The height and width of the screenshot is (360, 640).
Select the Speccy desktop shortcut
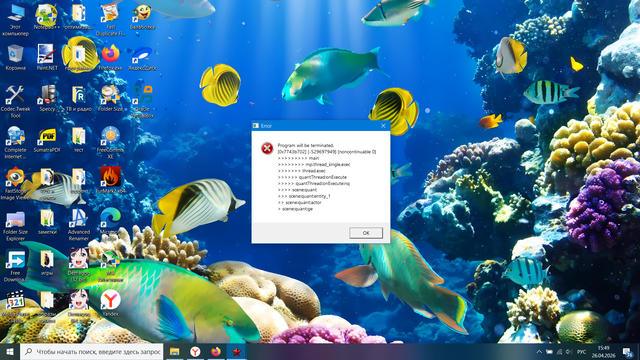tap(47, 98)
